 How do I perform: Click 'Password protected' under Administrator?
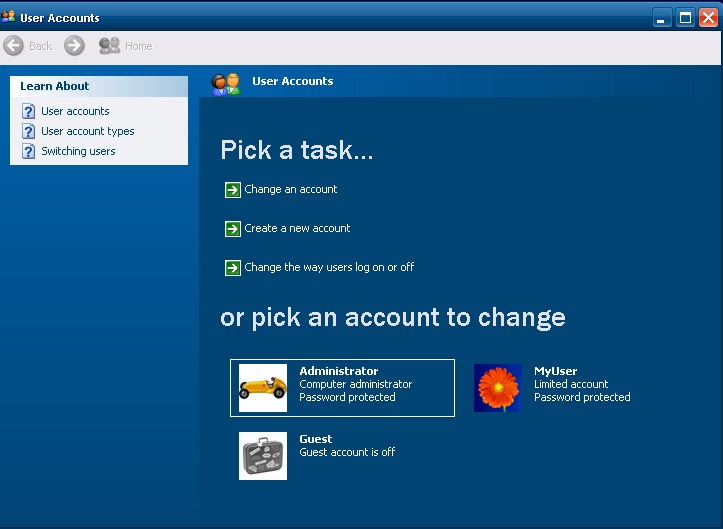347,398
